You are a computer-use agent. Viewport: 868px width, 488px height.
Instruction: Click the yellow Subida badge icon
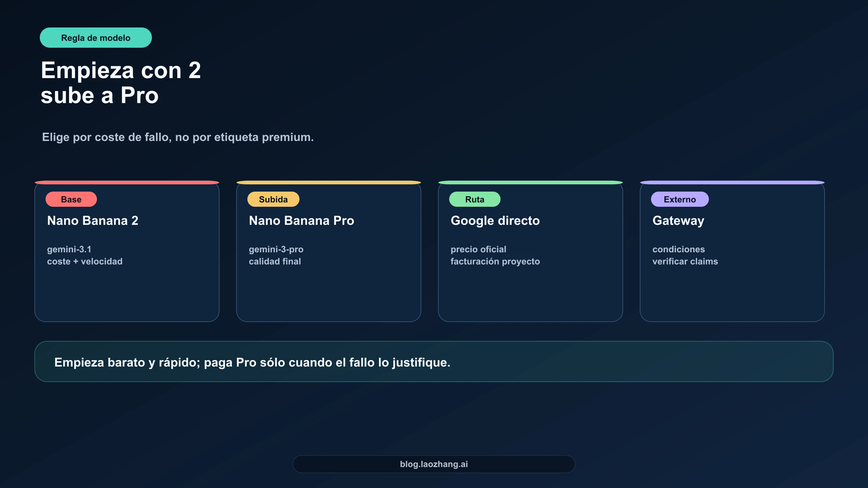273,199
